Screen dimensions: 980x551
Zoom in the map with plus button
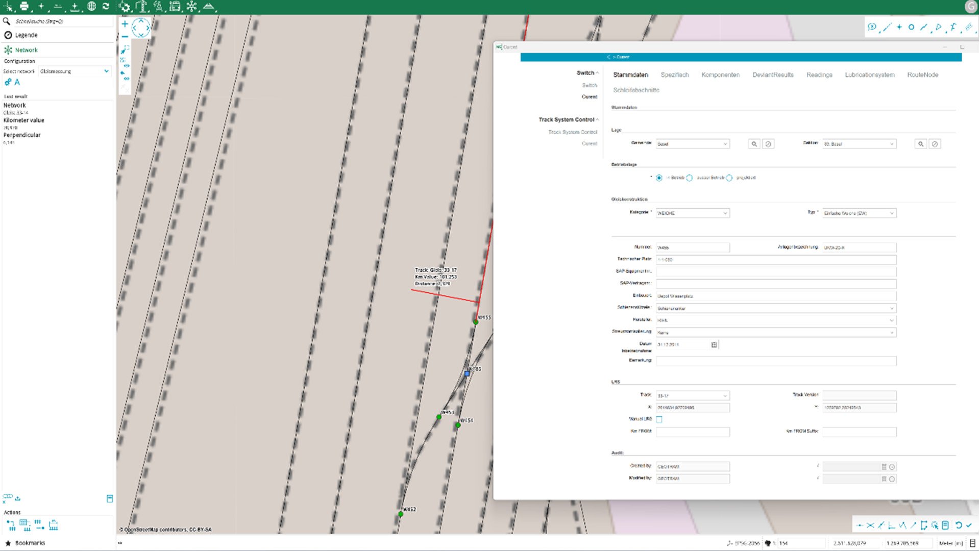click(125, 24)
